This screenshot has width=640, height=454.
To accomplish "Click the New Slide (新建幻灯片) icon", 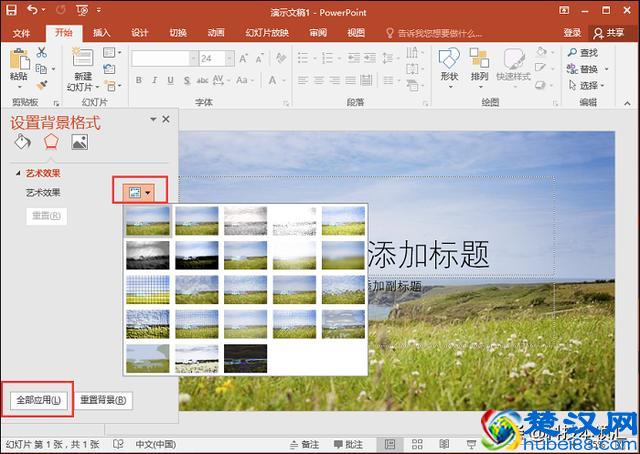I will tap(83, 60).
